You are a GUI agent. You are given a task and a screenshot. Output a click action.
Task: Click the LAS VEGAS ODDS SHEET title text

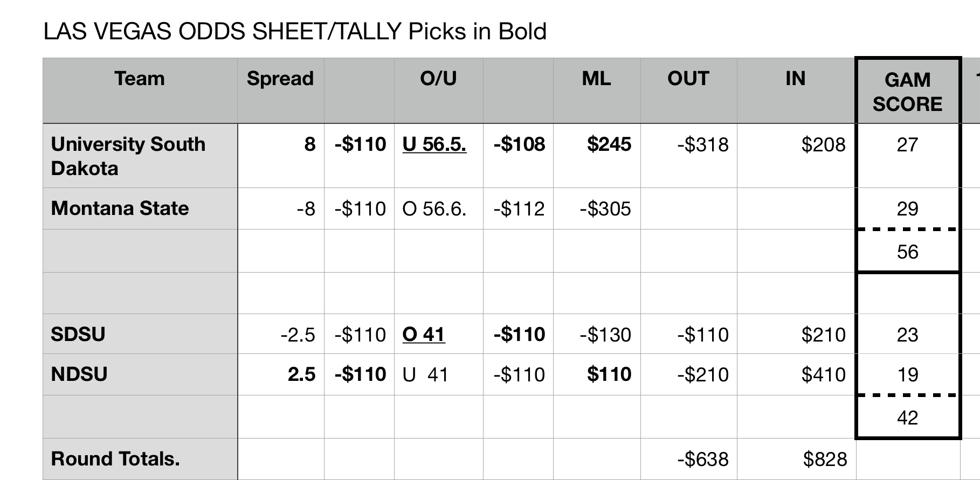(x=222, y=31)
